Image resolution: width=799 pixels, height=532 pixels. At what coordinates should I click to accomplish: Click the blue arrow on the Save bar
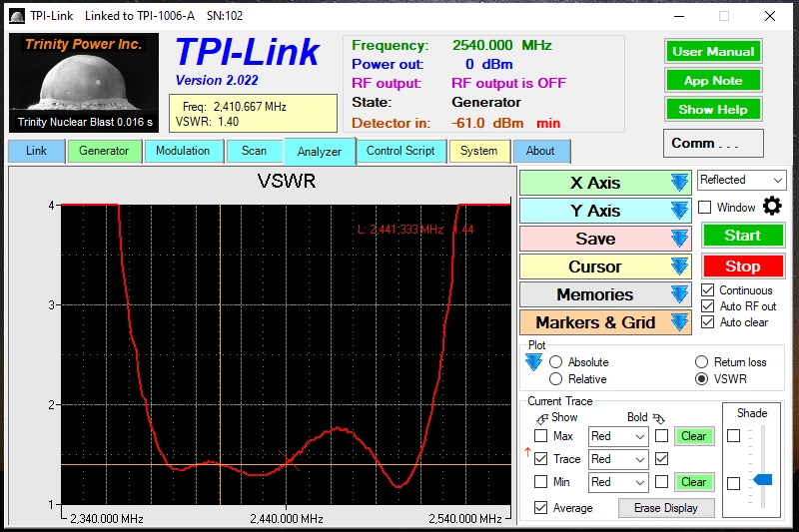679,239
